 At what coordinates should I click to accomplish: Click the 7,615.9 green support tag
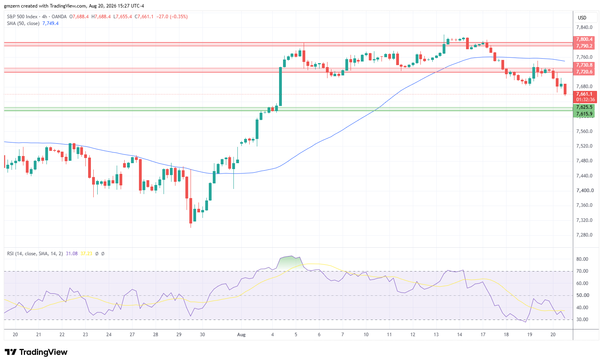pos(584,114)
